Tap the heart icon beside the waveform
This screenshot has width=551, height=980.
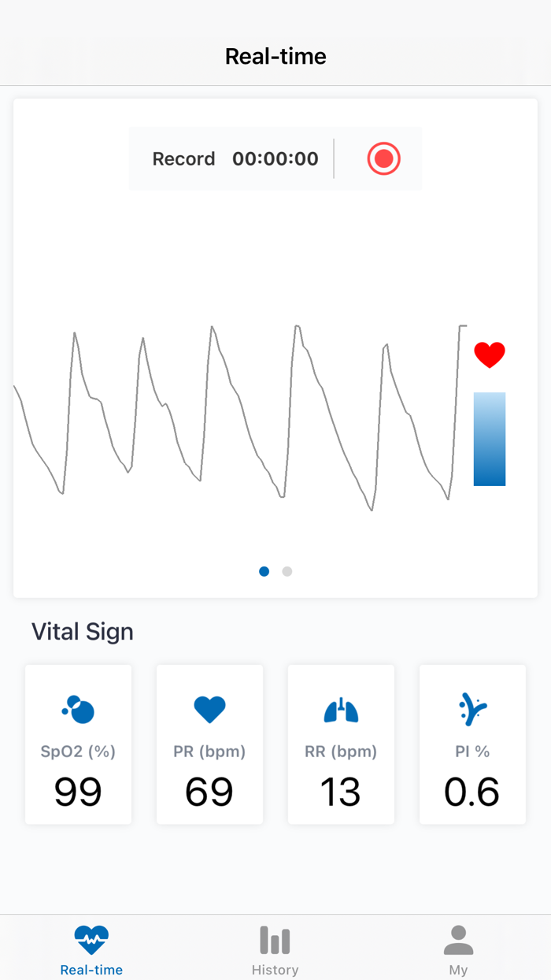click(x=490, y=355)
